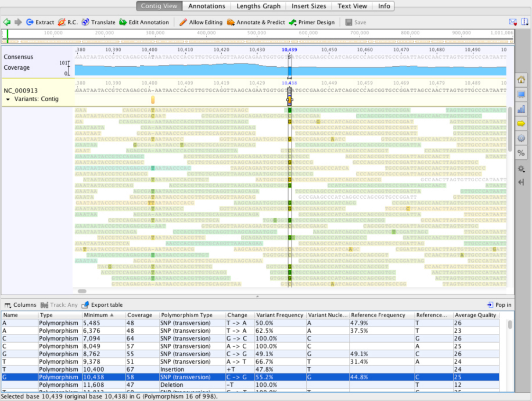The width and height of the screenshot is (532, 401).
Task: Click the variants table vertical scrollbar
Action: (510, 325)
